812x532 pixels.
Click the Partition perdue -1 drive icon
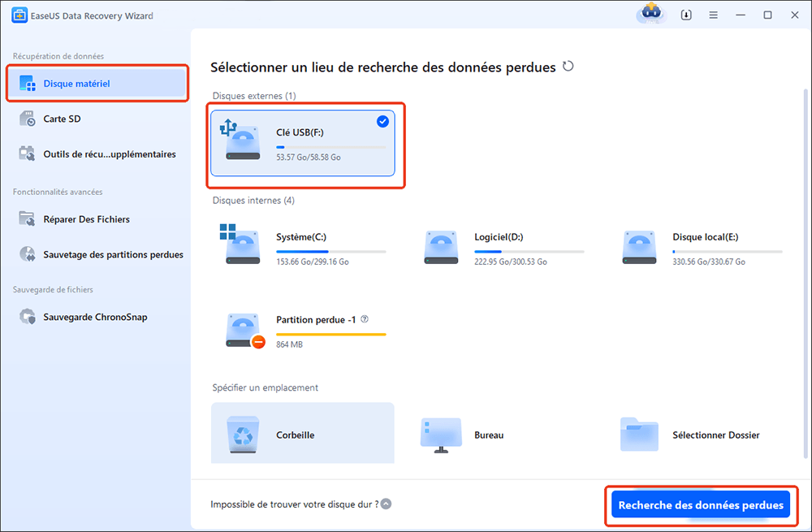click(244, 330)
